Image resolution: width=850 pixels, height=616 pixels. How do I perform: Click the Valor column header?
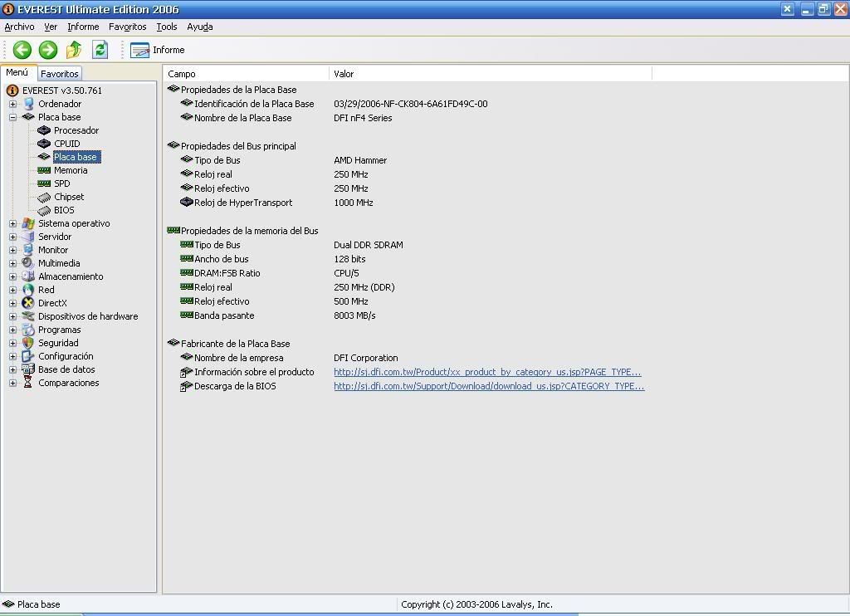[490, 74]
